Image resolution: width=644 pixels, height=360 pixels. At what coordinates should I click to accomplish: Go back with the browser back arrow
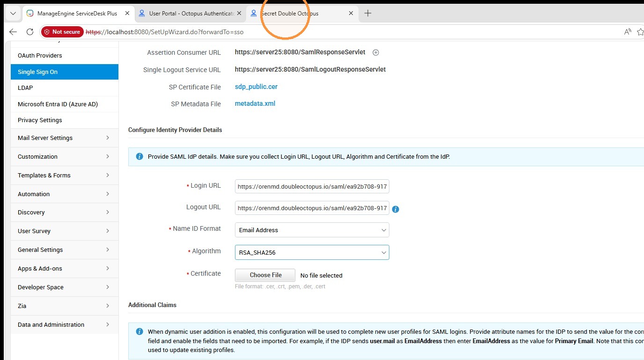13,32
